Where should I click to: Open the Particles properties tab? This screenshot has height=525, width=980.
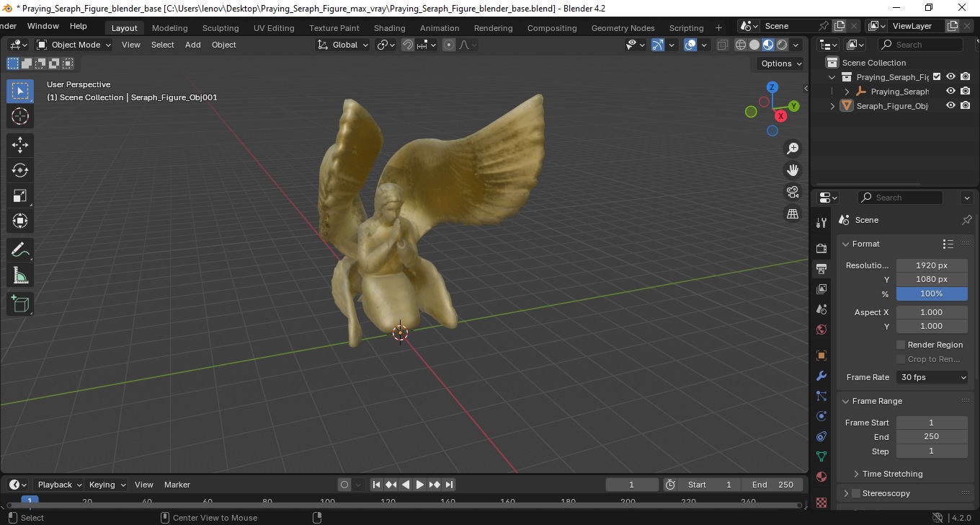pos(821,396)
